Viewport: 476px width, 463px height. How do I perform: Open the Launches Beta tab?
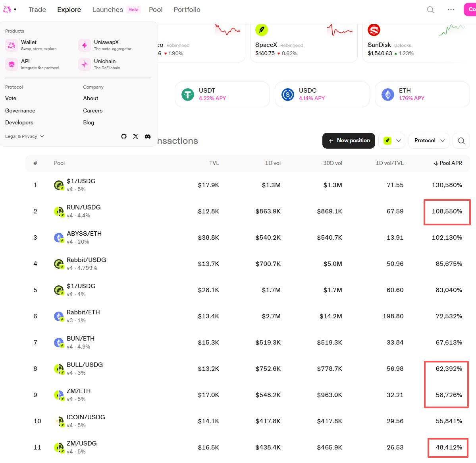[116, 10]
